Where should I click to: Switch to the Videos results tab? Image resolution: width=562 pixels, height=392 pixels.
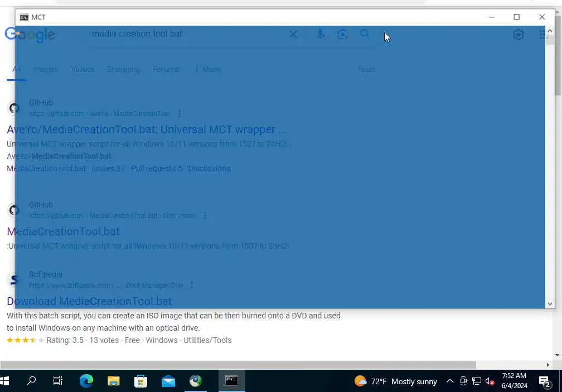pos(83,69)
